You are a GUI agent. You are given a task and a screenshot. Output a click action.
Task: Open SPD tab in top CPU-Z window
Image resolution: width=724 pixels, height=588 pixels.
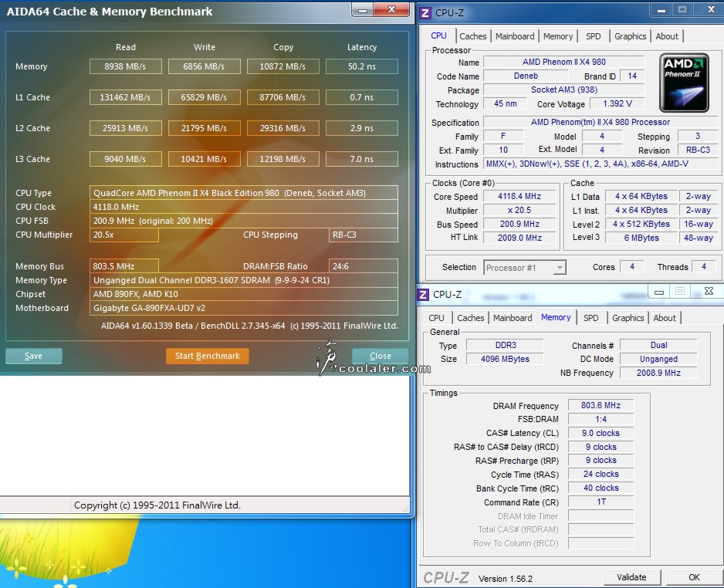click(594, 36)
